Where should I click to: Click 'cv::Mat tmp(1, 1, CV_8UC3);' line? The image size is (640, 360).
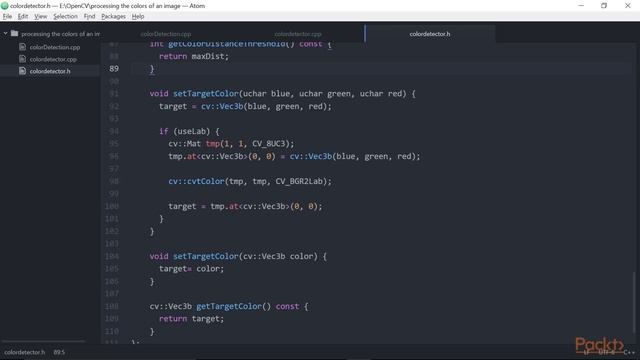pyautogui.click(x=231, y=144)
